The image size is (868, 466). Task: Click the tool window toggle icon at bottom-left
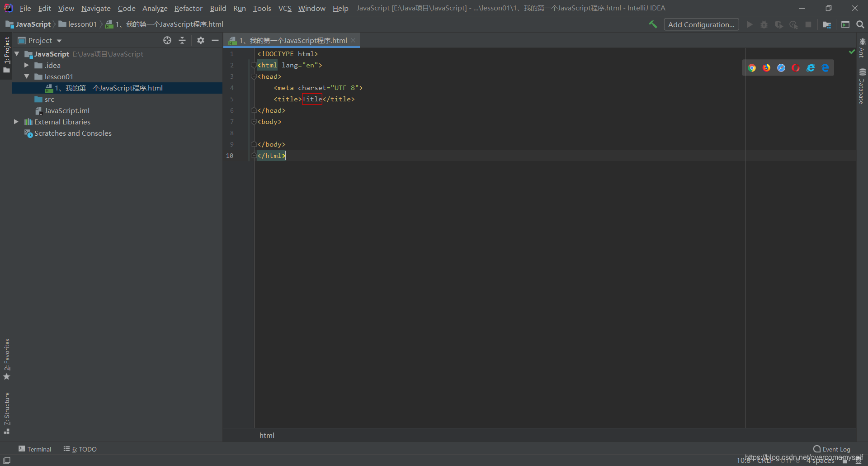coord(7,460)
